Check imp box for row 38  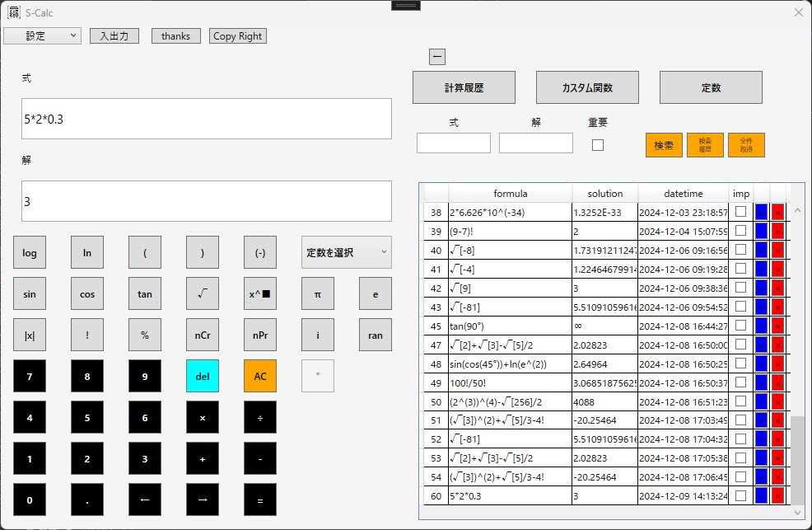click(x=741, y=211)
